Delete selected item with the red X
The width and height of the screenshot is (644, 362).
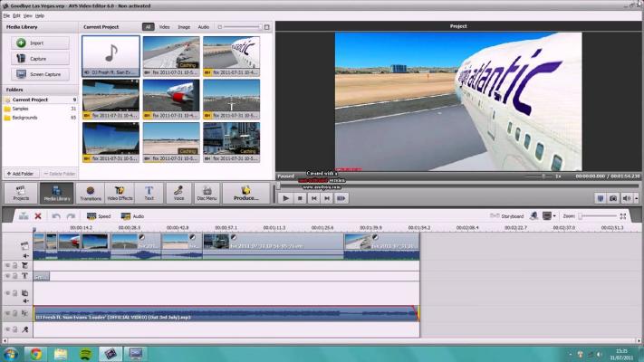pyautogui.click(x=38, y=216)
